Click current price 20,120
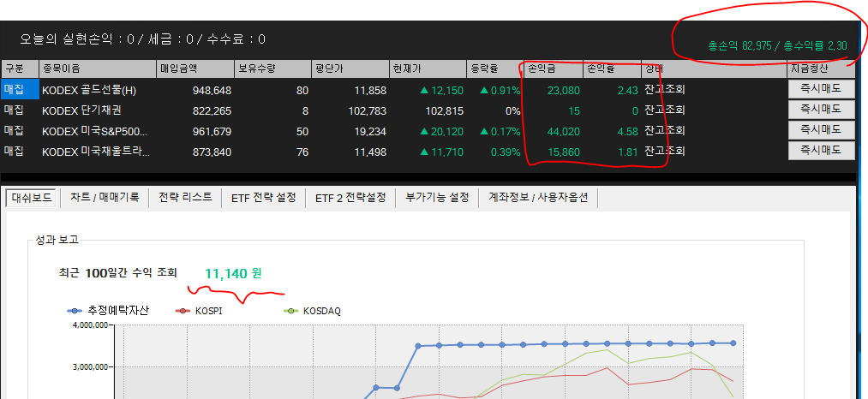The image size is (868, 399). [x=446, y=132]
